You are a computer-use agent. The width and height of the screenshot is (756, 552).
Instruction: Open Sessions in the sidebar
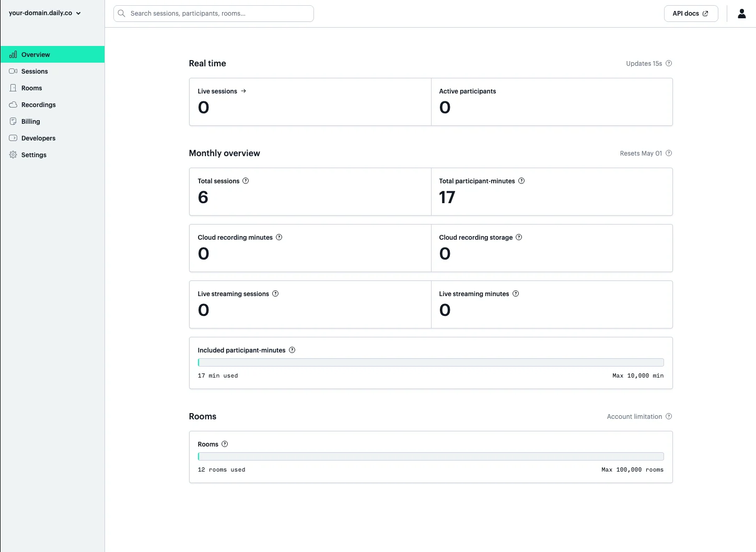[52, 71]
